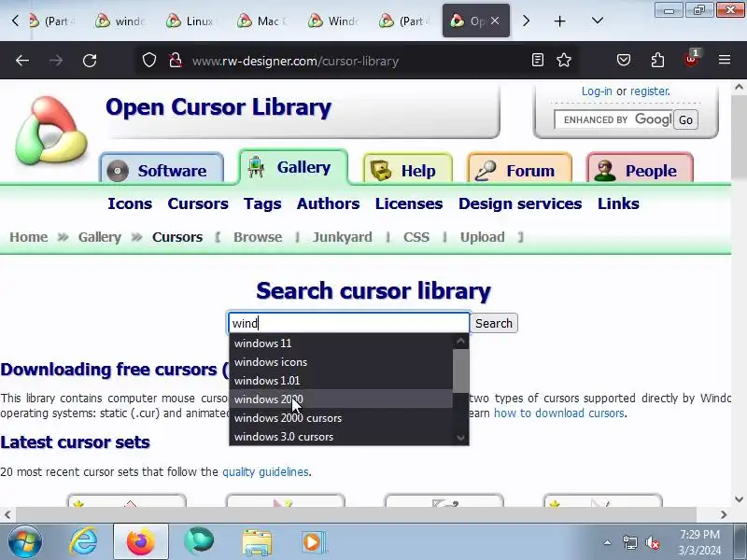The height and width of the screenshot is (560, 747).
Task: Click the Home breadcrumb
Action: click(29, 237)
